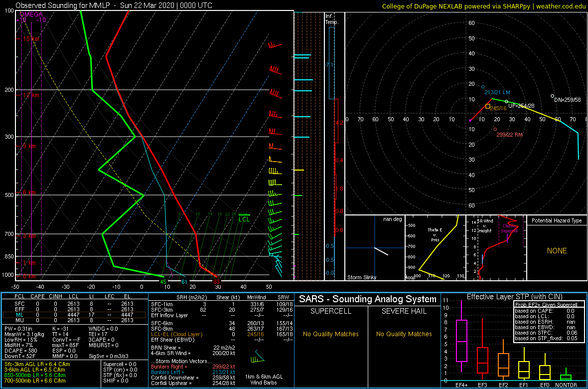Click the NONE hazard type text
This screenshot has height=389, width=588.
coord(557,251)
